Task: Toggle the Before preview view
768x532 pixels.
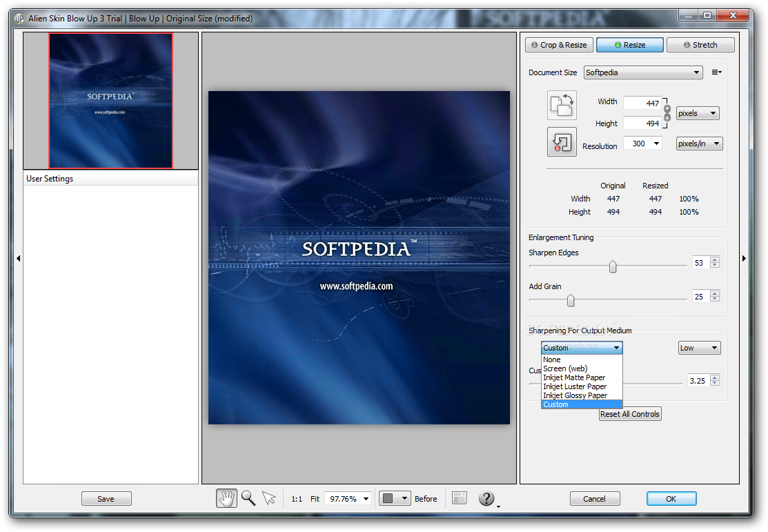Action: click(x=426, y=499)
